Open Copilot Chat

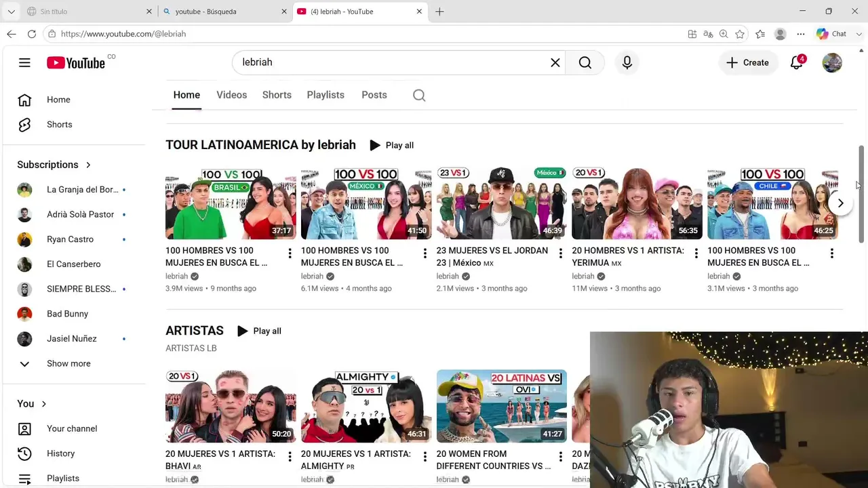coord(831,34)
